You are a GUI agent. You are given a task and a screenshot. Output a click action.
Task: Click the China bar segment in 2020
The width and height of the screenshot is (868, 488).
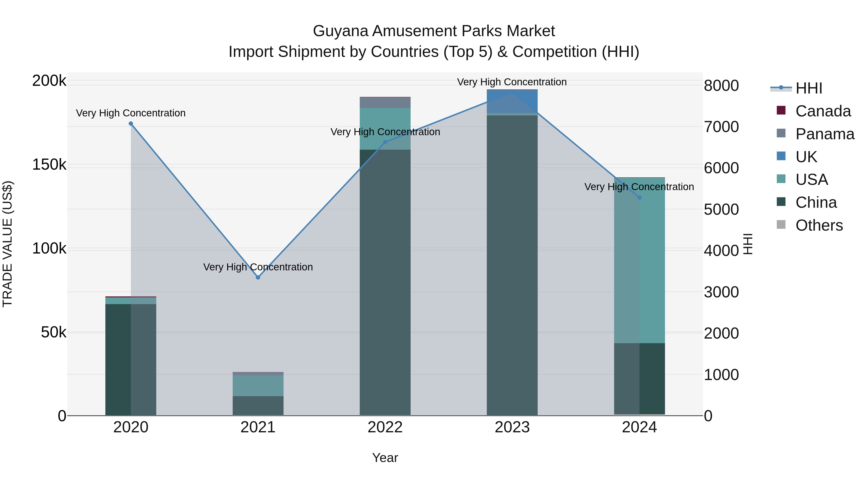[x=131, y=360]
